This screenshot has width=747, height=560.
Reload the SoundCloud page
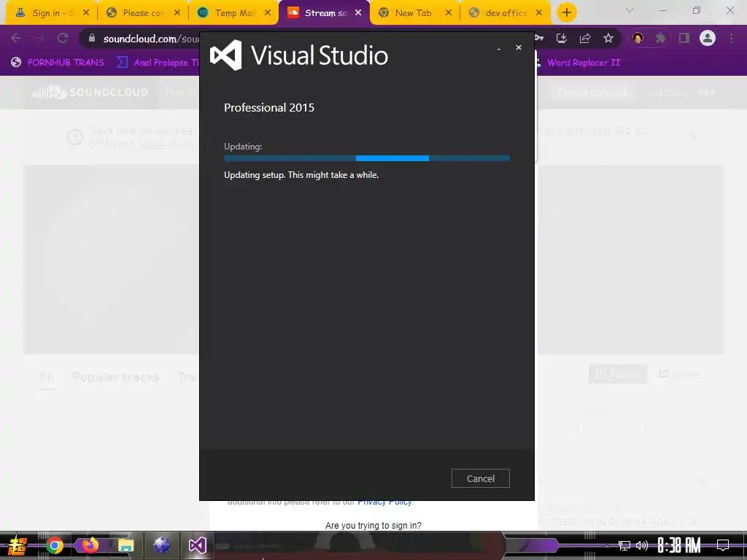(63, 38)
